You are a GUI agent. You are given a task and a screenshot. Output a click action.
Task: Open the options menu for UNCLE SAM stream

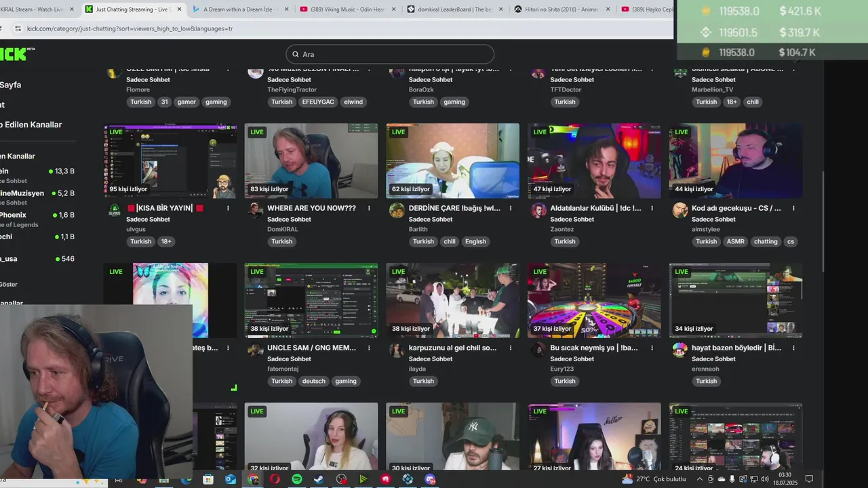(370, 348)
